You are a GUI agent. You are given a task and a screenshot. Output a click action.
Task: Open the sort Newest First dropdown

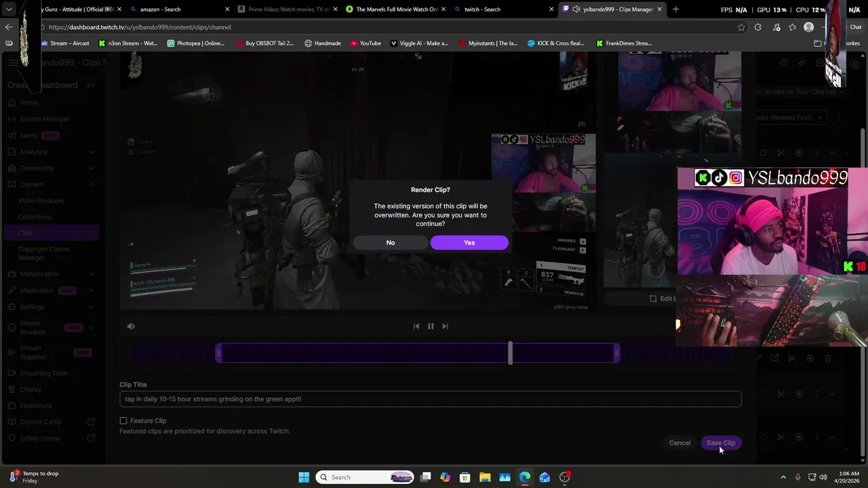(791, 117)
